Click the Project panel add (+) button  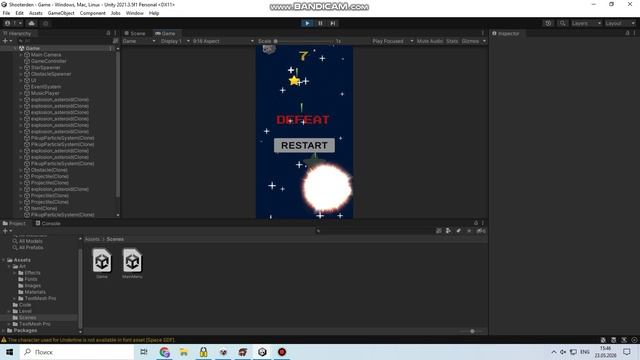[x=7, y=231]
